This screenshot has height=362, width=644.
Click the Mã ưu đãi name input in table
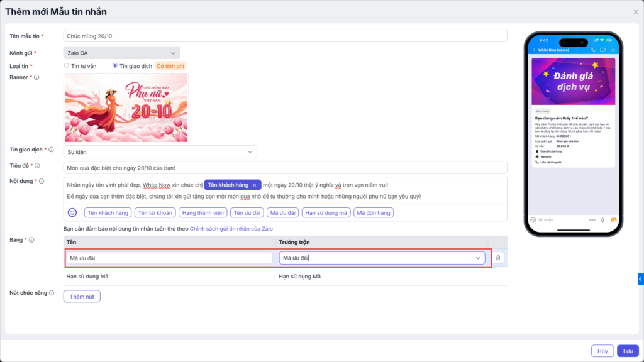pyautogui.click(x=170, y=258)
